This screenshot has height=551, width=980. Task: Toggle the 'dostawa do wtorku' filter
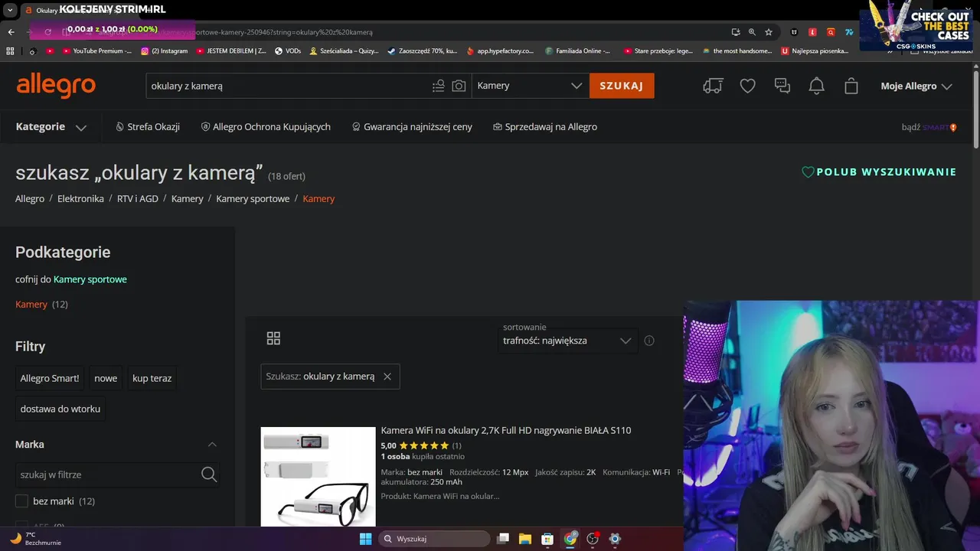point(60,409)
